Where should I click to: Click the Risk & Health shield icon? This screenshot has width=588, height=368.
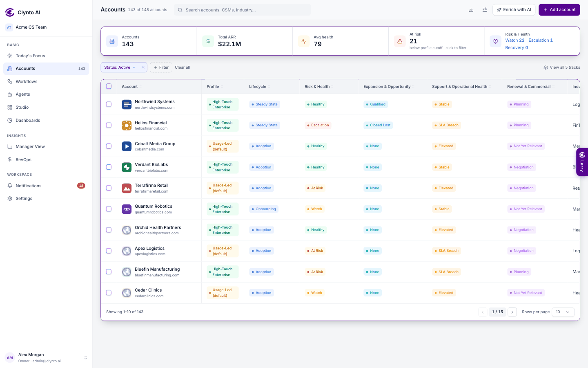tap(495, 41)
